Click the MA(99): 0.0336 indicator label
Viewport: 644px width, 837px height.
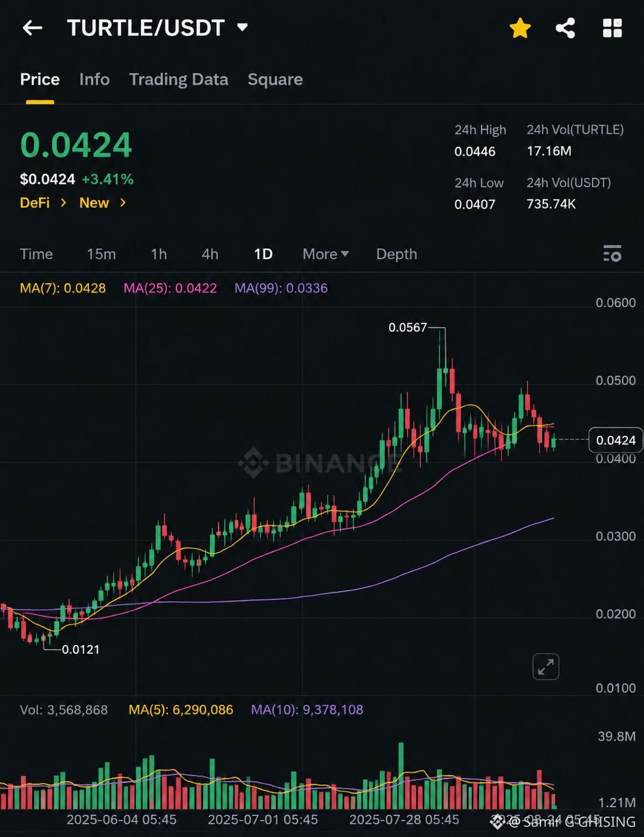281,288
